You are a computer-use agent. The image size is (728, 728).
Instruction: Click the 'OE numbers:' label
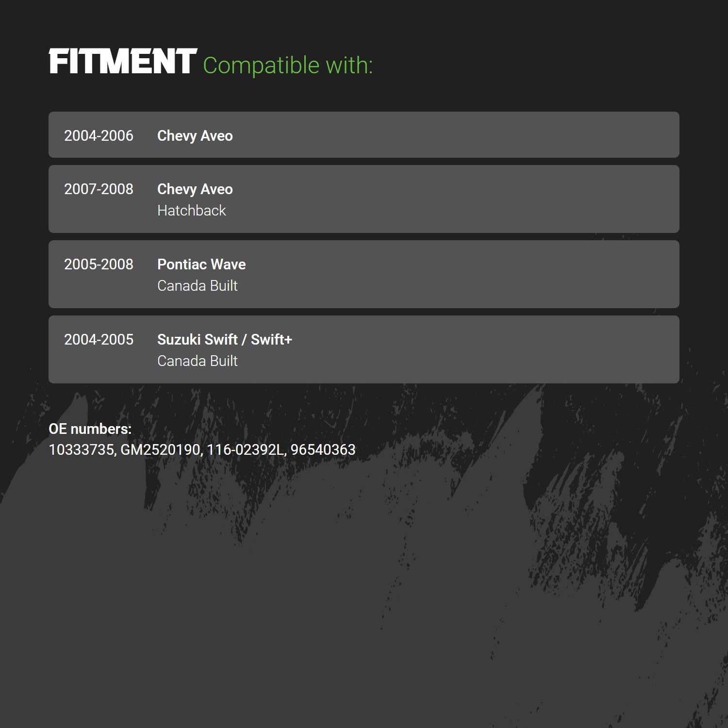pos(90,429)
